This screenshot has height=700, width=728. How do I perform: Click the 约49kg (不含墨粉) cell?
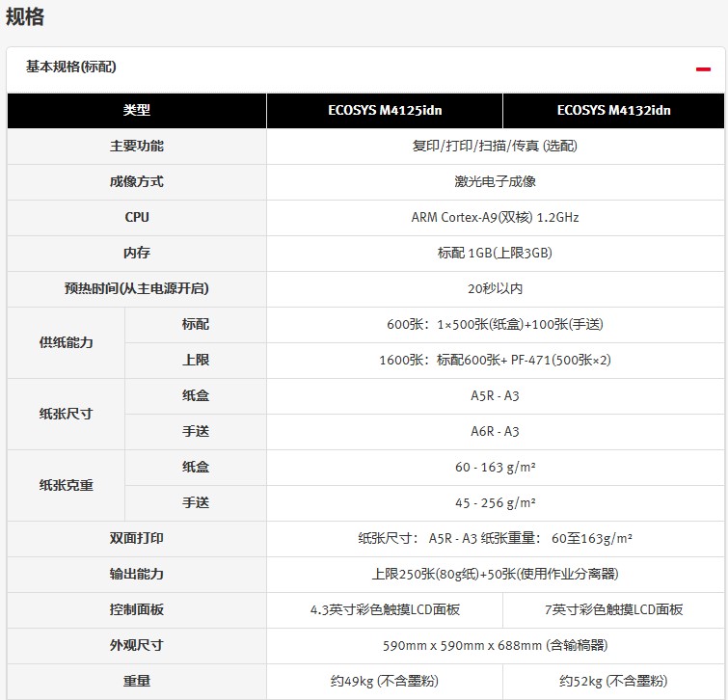point(385,682)
